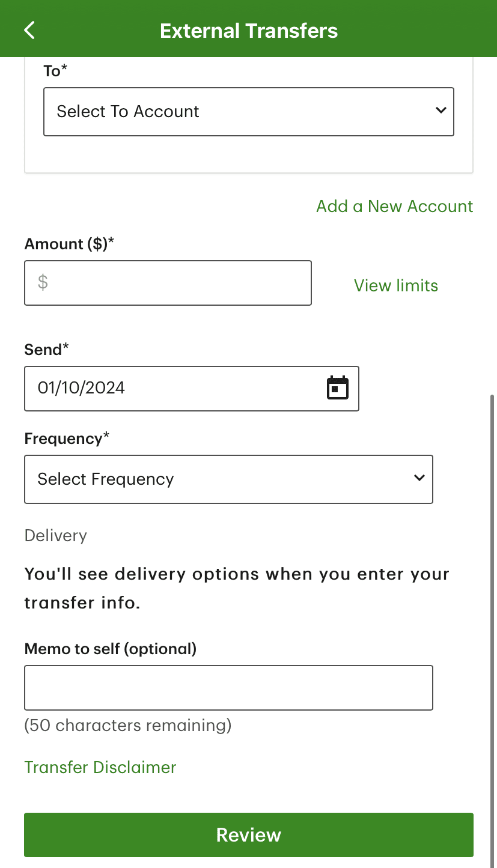This screenshot has width=497, height=868.
Task: Click the chevron on Select Frequency
Action: point(419,478)
